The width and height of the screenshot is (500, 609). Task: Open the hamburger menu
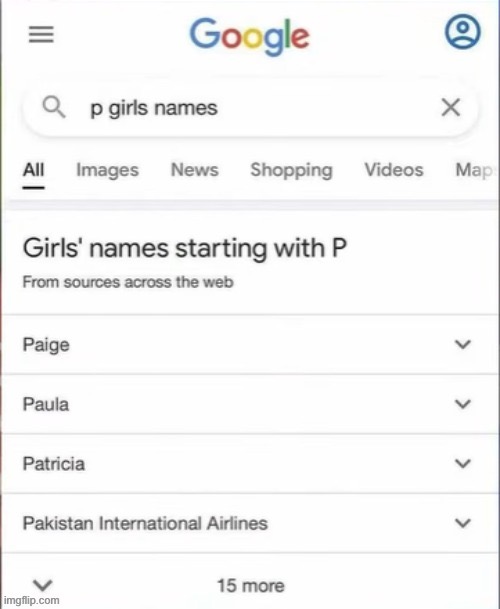click(x=41, y=34)
